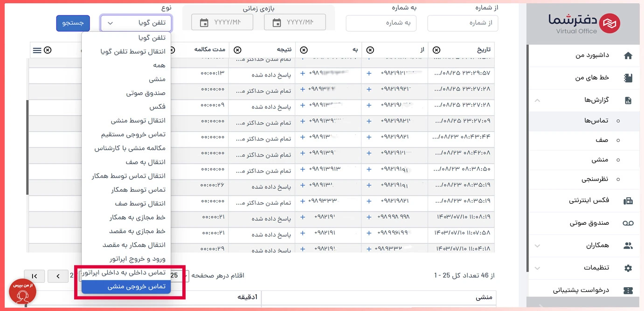Click the داشبورد من home icon

pos(628,55)
